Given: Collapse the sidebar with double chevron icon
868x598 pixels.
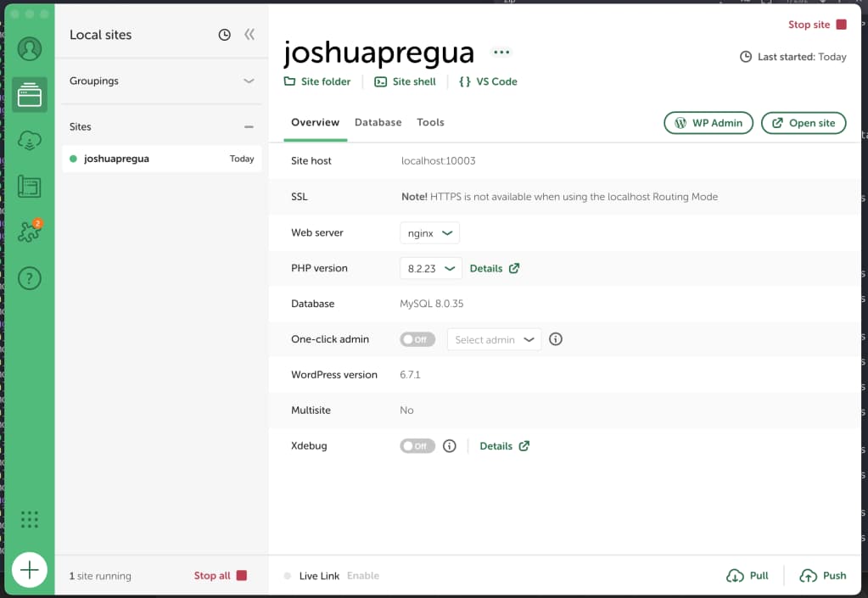Looking at the screenshot, I should click(248, 34).
